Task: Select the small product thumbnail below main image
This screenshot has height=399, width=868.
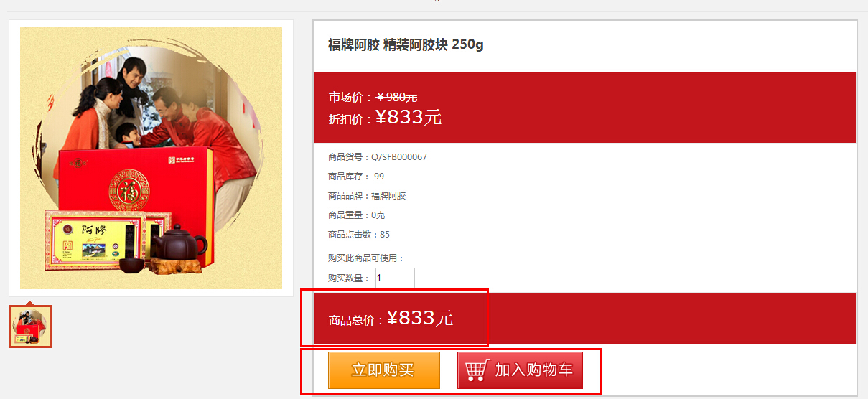Action: [30, 327]
